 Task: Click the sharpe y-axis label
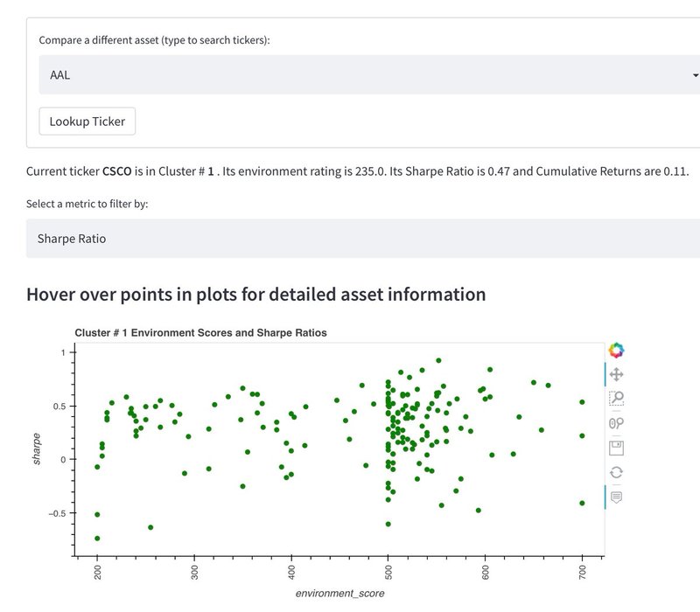pyautogui.click(x=37, y=449)
